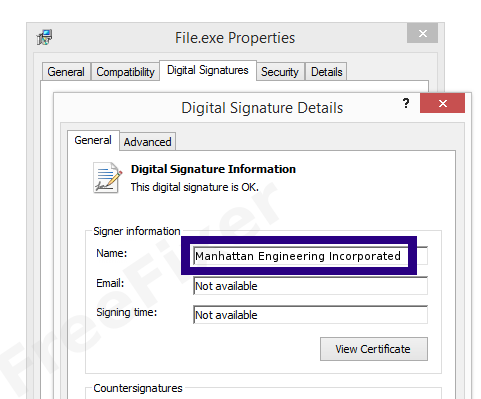Select General tab in Digital Signature Details
The height and width of the screenshot is (399, 481).
(x=93, y=140)
